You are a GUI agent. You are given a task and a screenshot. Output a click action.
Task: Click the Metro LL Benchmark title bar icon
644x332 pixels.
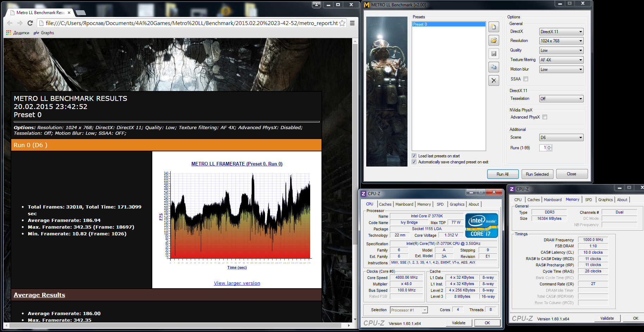[367, 5]
